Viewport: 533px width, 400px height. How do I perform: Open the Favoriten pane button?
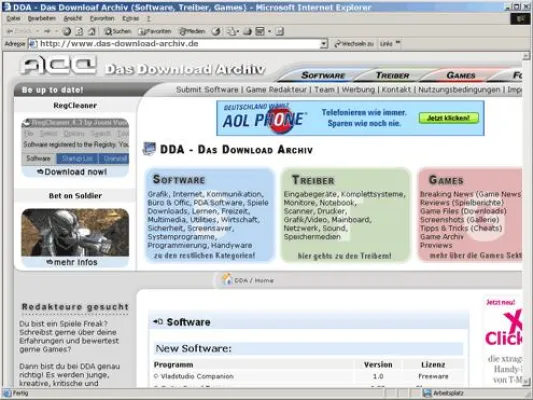pos(155,32)
